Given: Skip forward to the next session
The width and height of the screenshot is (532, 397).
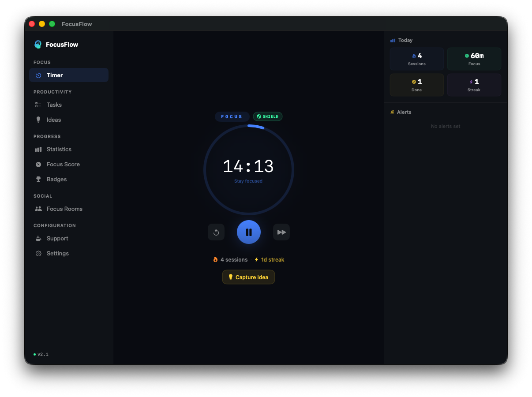Looking at the screenshot, I should point(281,232).
